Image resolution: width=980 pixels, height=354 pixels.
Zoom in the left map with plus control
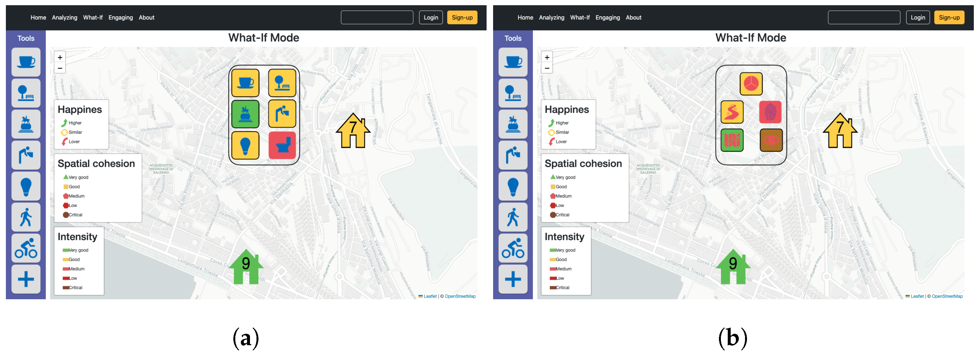[60, 57]
